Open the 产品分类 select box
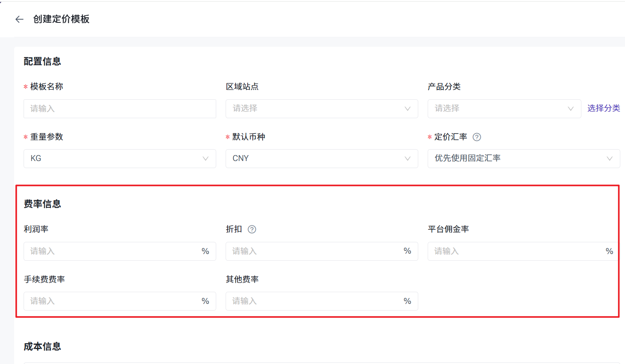The width and height of the screenshot is (625, 364). point(499,109)
